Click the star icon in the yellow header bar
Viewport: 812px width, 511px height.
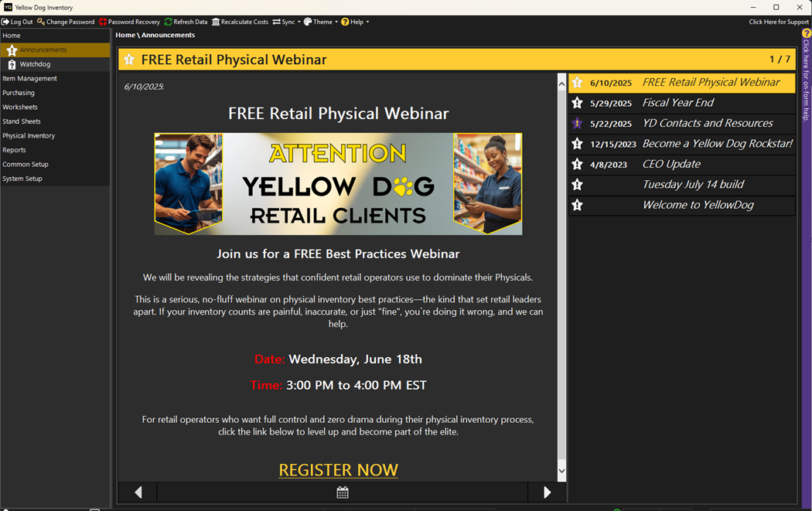point(129,60)
